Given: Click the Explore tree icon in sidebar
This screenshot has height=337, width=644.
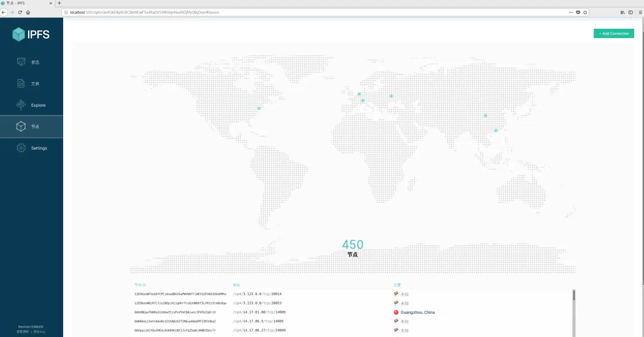Looking at the screenshot, I should pyautogui.click(x=21, y=105).
